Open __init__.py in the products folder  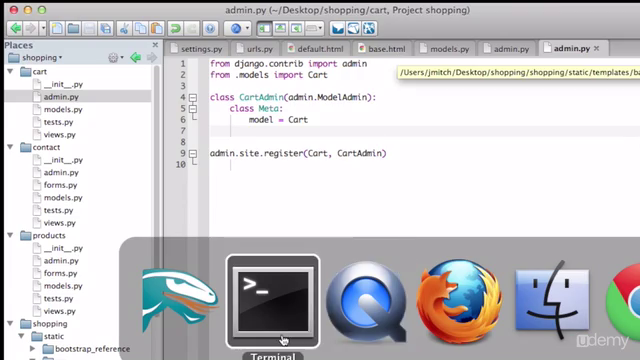point(63,248)
